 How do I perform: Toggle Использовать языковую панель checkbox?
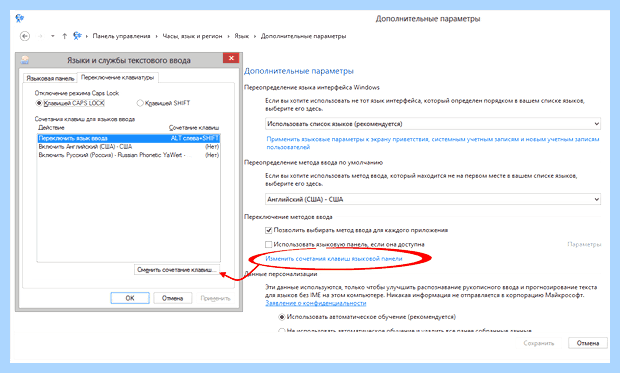(268, 244)
